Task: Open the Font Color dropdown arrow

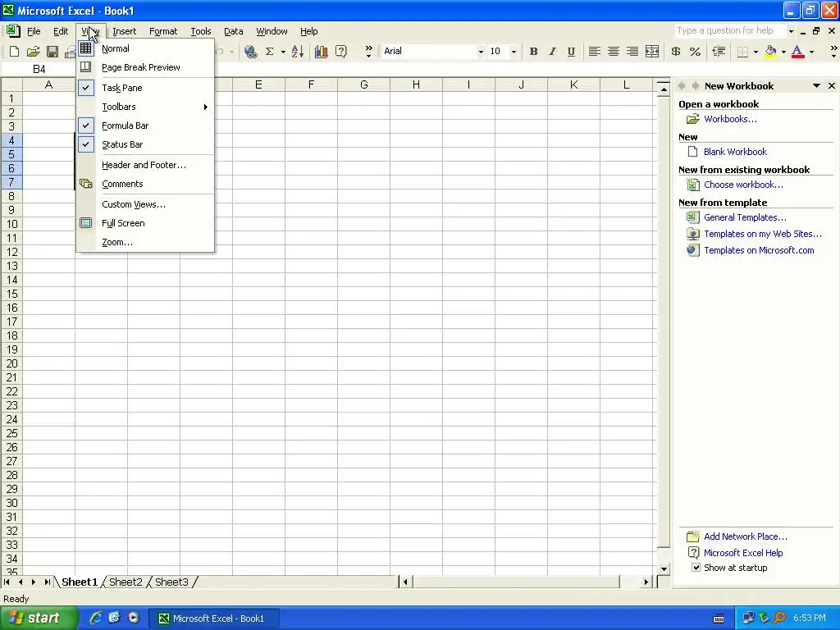Action: click(811, 52)
